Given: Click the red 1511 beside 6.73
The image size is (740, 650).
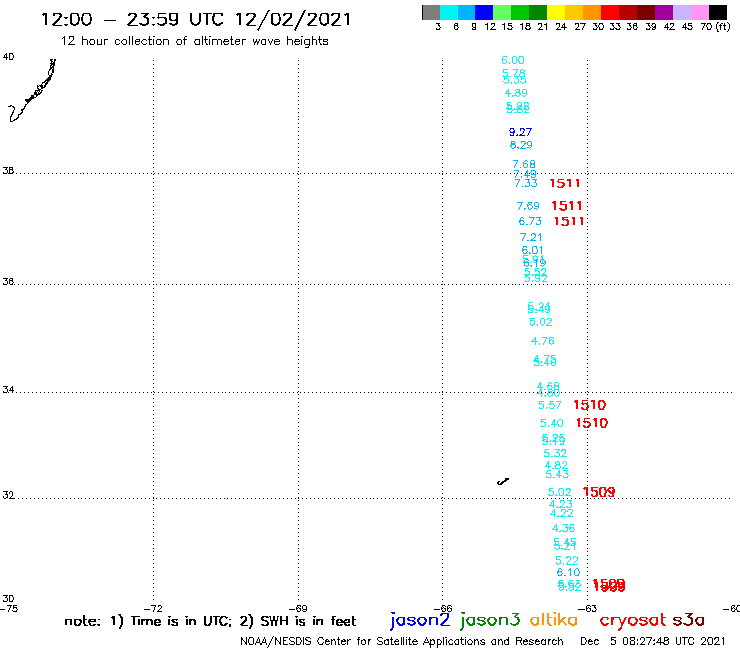Looking at the screenshot, I should pos(569,221).
